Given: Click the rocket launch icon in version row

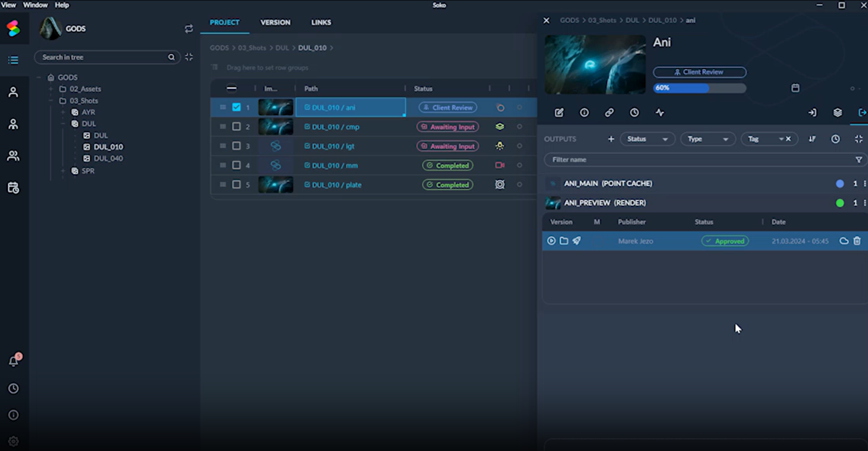Looking at the screenshot, I should click(x=577, y=241).
